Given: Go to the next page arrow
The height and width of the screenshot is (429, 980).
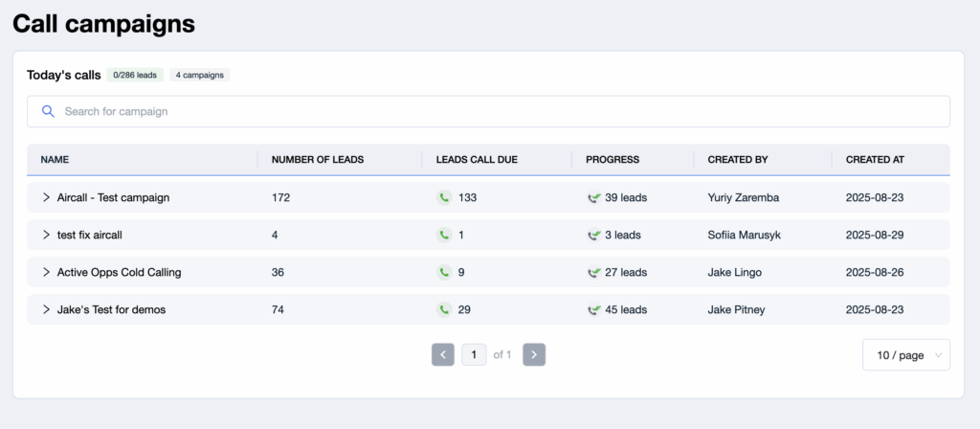Looking at the screenshot, I should (534, 354).
